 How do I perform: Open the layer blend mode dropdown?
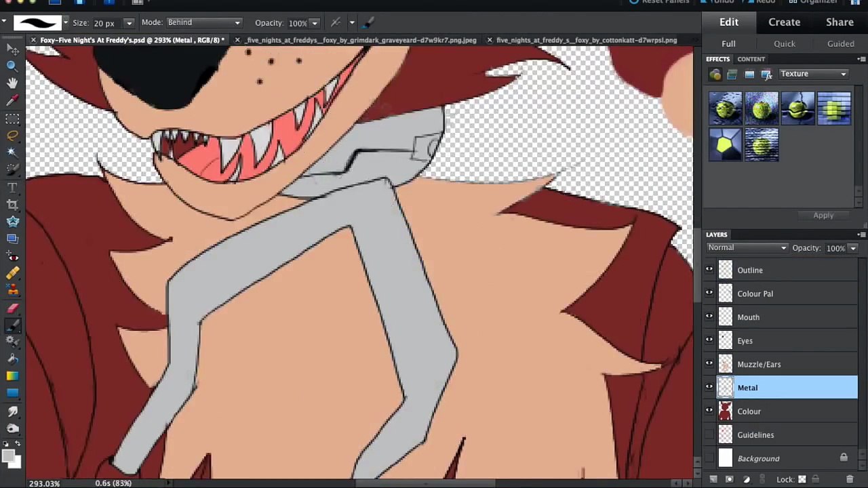tap(747, 248)
